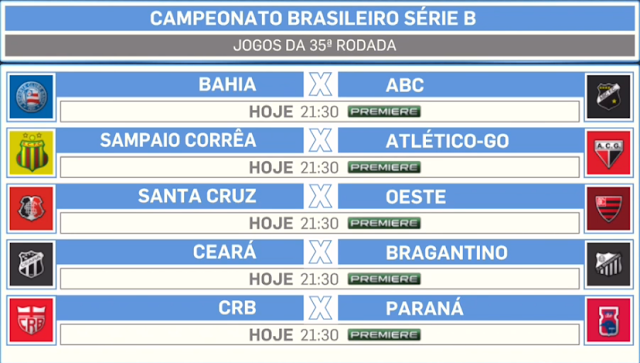Click the BRAGANTINO team name

(x=447, y=253)
